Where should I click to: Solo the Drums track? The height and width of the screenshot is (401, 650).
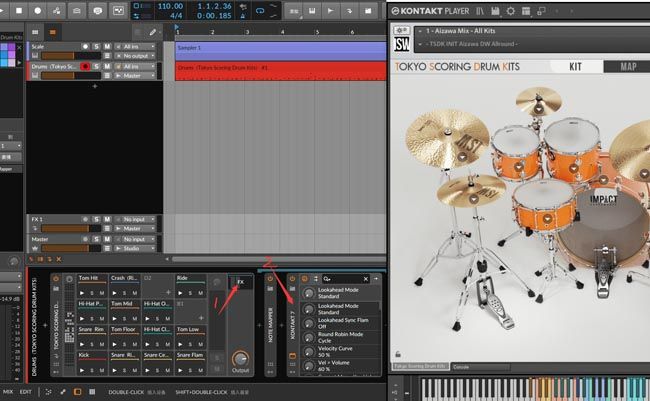point(96,66)
